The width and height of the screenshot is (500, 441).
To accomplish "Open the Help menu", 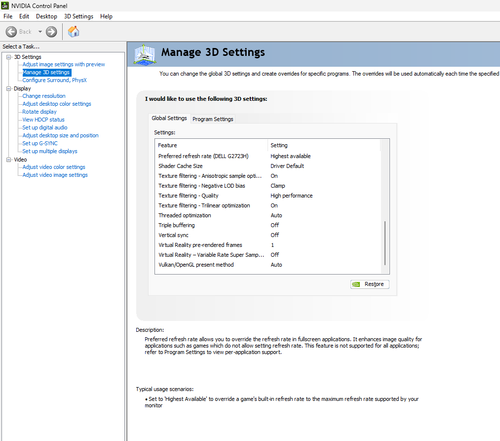I will coord(106,16).
